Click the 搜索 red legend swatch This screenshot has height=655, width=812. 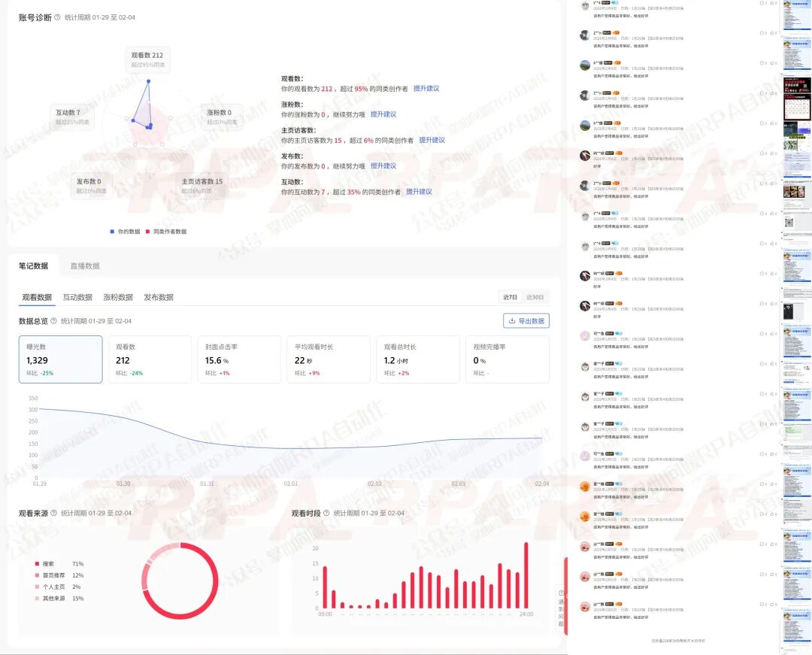(x=36, y=563)
